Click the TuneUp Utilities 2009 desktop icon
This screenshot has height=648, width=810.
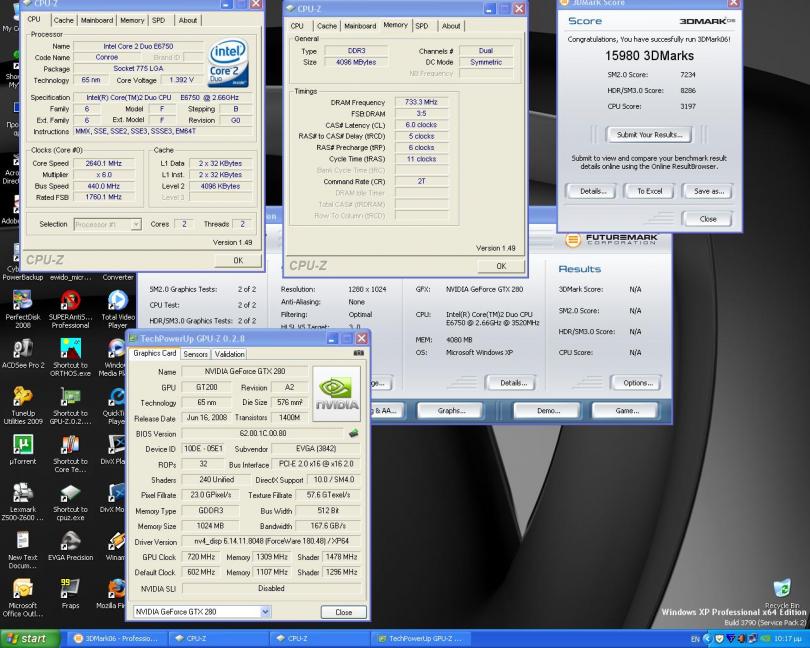(x=23, y=406)
